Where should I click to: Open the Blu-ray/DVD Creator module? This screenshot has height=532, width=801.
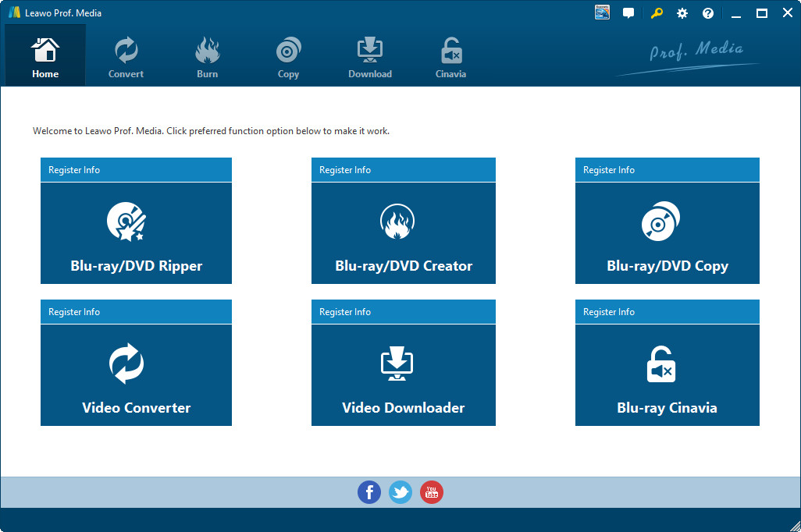click(403, 232)
